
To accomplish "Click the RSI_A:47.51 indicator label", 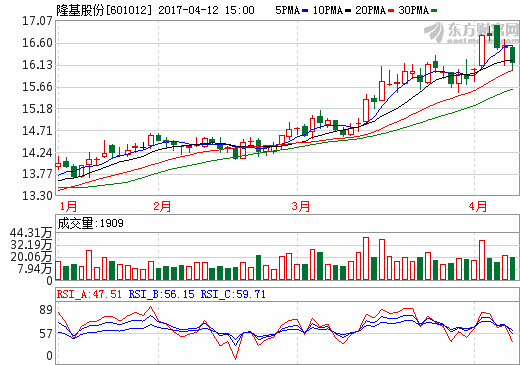I will pos(89,294).
